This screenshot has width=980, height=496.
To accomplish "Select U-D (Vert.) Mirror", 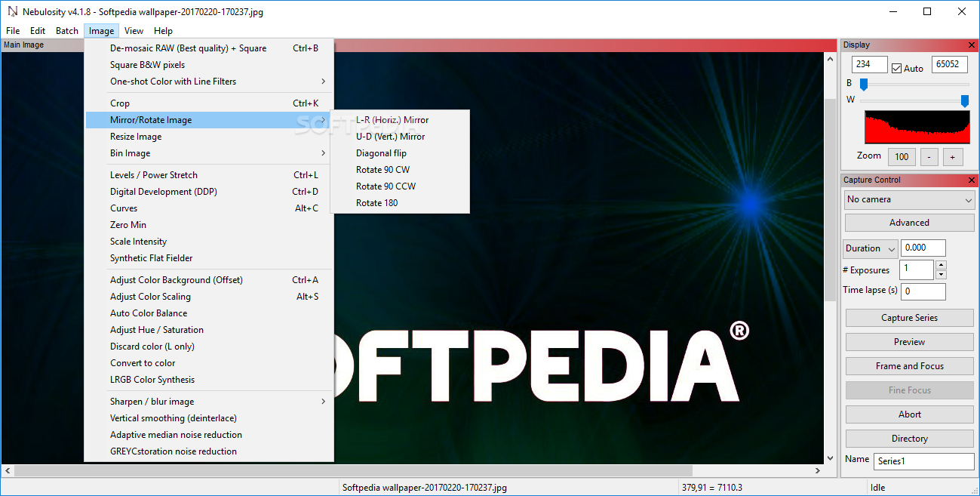I will 400,137.
